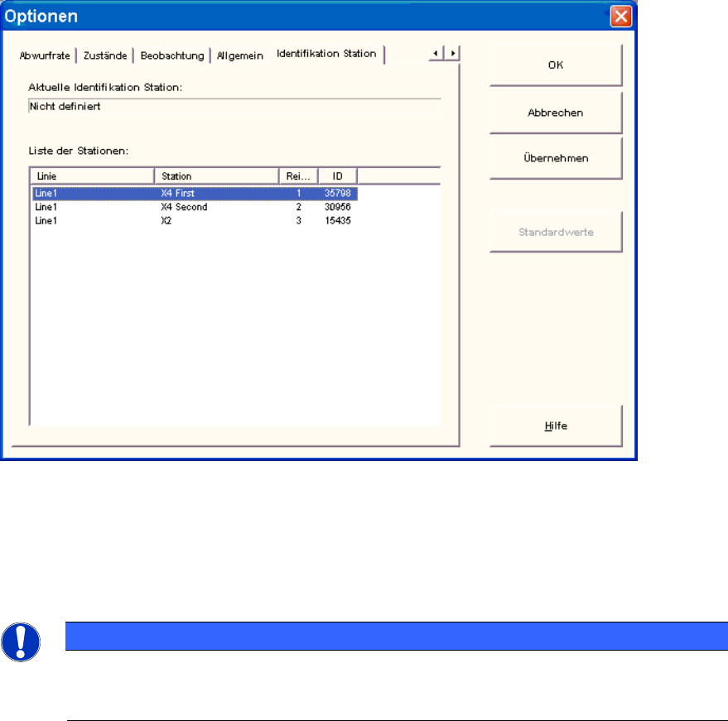Image resolution: width=728 pixels, height=721 pixels.
Task: Confirm with the OK button
Action: pyautogui.click(x=556, y=65)
